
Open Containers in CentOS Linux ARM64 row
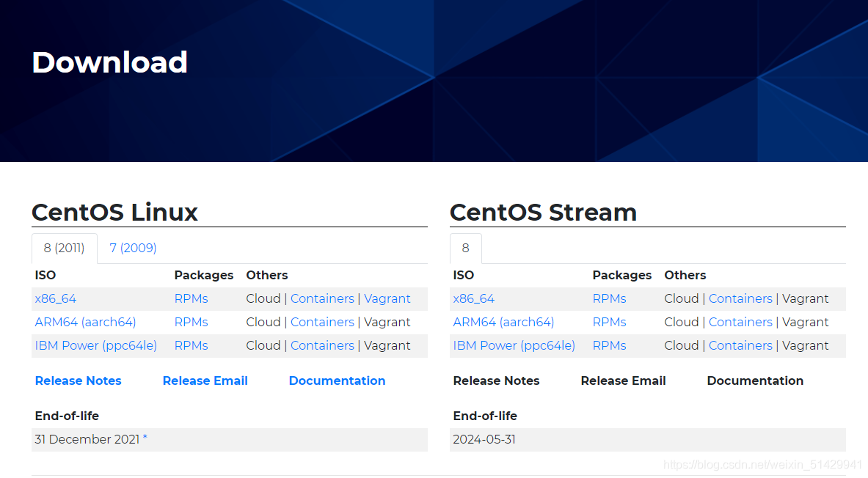pos(322,322)
